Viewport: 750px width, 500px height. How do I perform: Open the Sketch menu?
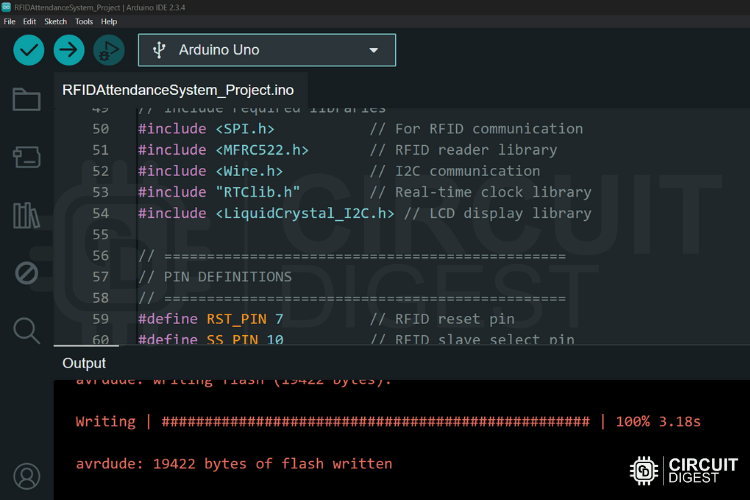[55, 22]
